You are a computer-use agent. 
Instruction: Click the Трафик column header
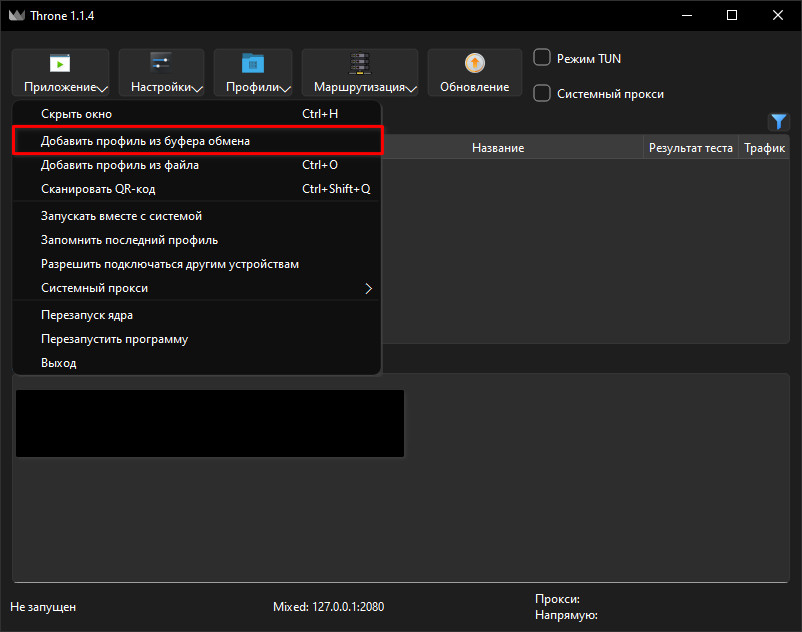pos(764,148)
